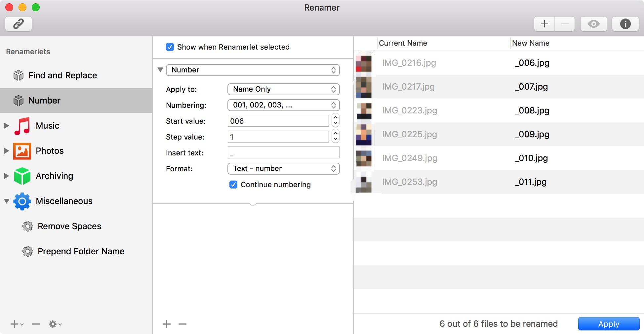This screenshot has width=644, height=334.
Task: Click the Insert text input field
Action: pyautogui.click(x=283, y=153)
